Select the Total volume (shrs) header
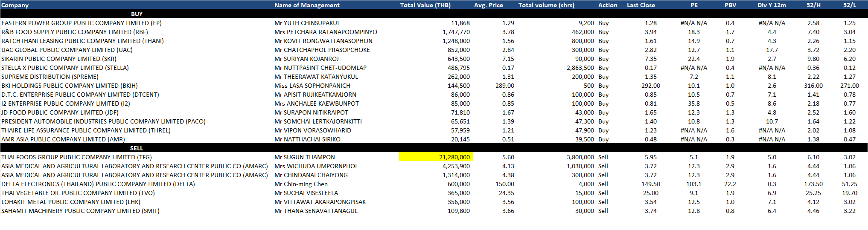The height and width of the screenshot is (230, 868). tap(546, 5)
